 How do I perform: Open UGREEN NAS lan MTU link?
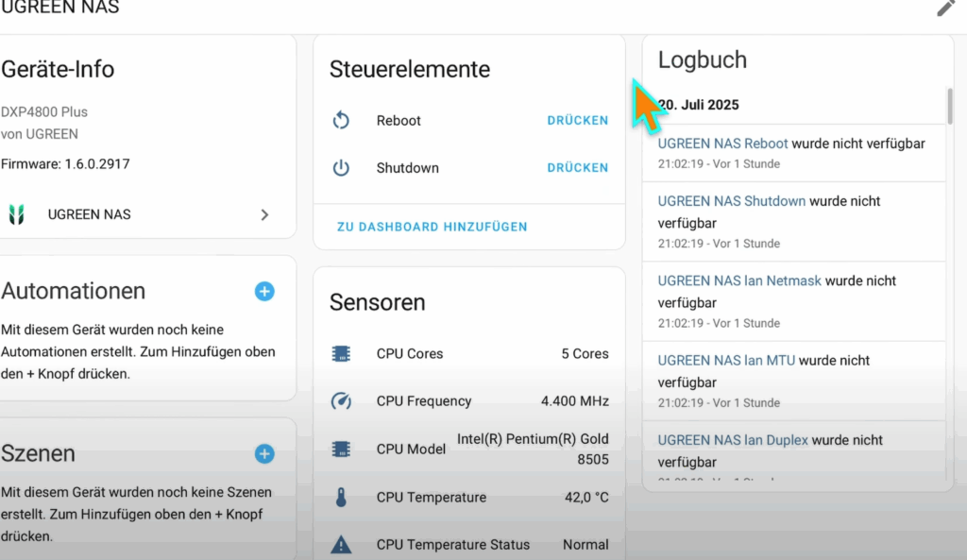pos(726,360)
